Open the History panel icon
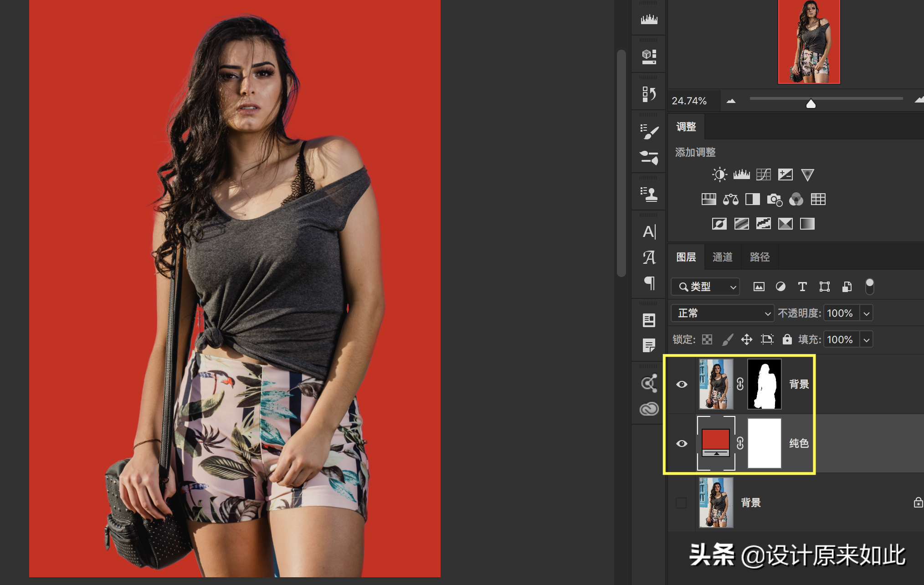 click(649, 94)
